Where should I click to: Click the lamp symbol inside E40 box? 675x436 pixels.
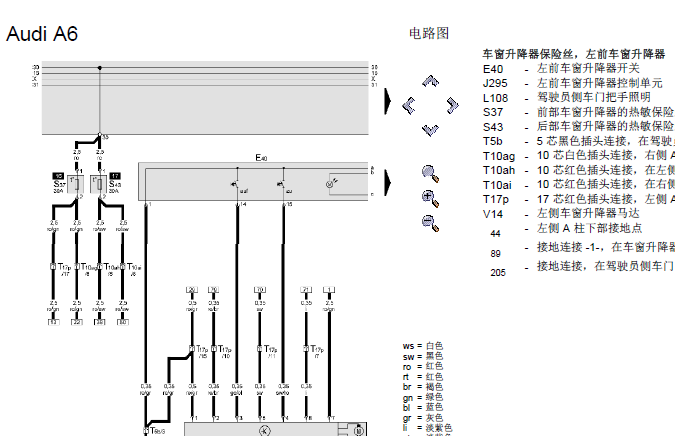[x=331, y=184]
